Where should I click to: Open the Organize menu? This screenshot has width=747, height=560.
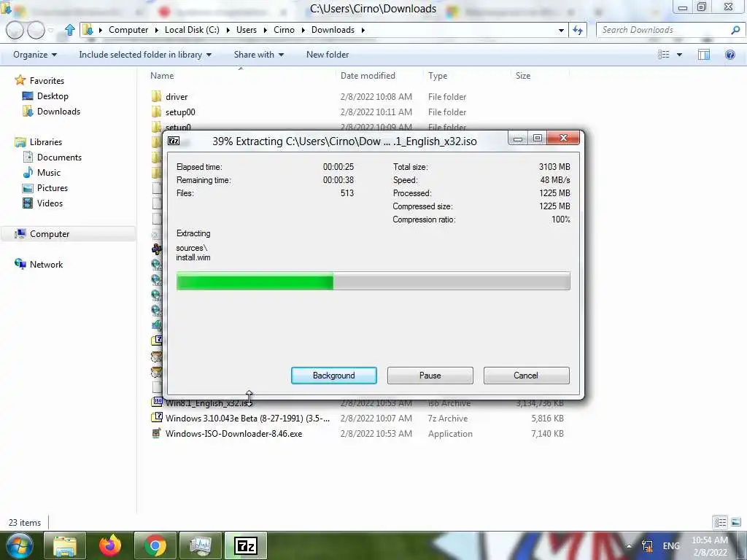click(x=35, y=55)
